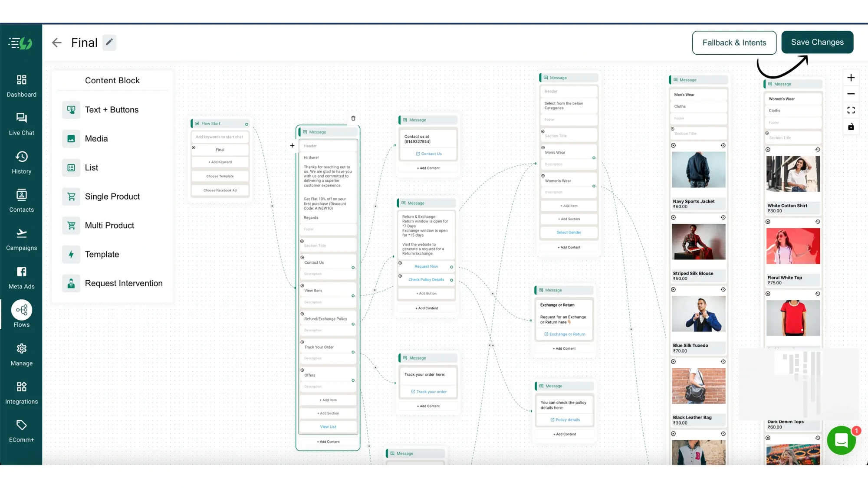Open the Choose Facebook Ad selector
This screenshot has width=868, height=488.
coord(220,190)
